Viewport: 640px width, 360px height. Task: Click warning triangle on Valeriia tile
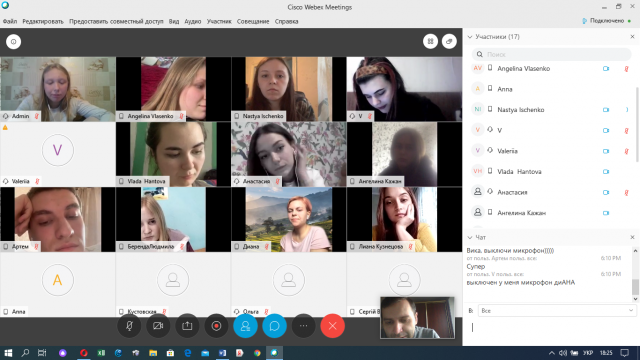[x=5, y=128]
